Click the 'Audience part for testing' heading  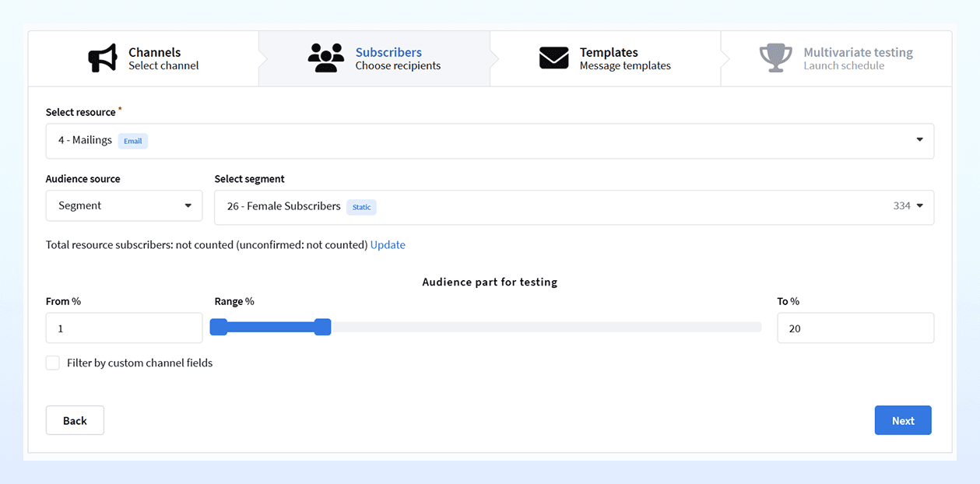(x=490, y=282)
